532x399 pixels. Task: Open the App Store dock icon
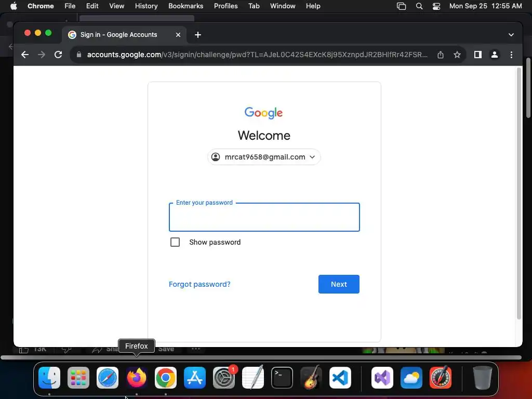coord(195,378)
